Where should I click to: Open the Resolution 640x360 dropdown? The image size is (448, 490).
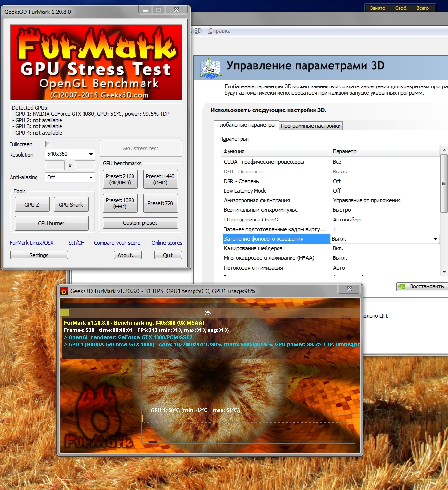click(70, 154)
